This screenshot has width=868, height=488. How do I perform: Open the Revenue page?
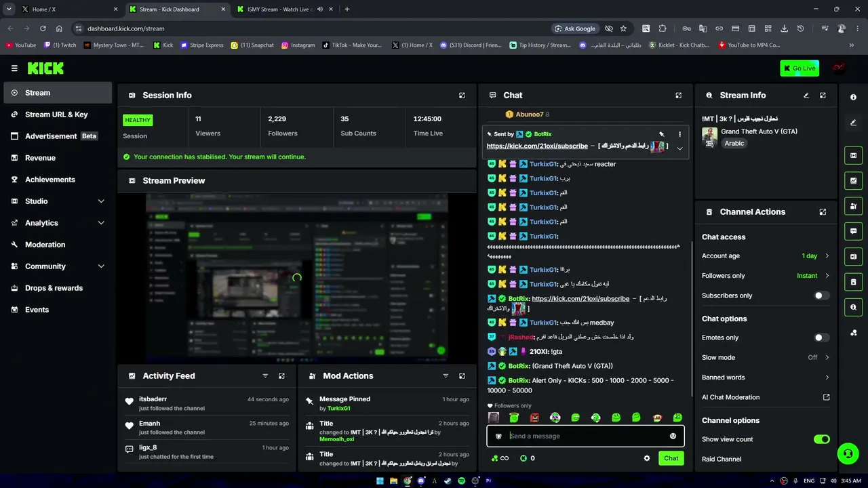point(58,158)
